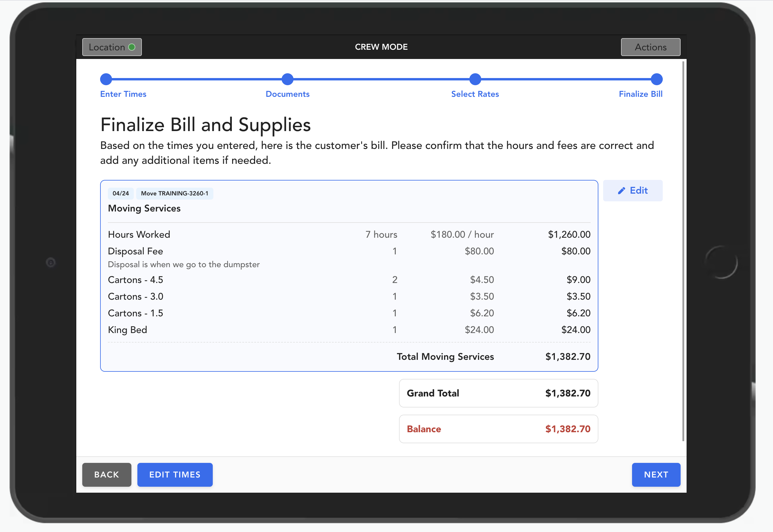Click the NEXT button

pyautogui.click(x=656, y=475)
